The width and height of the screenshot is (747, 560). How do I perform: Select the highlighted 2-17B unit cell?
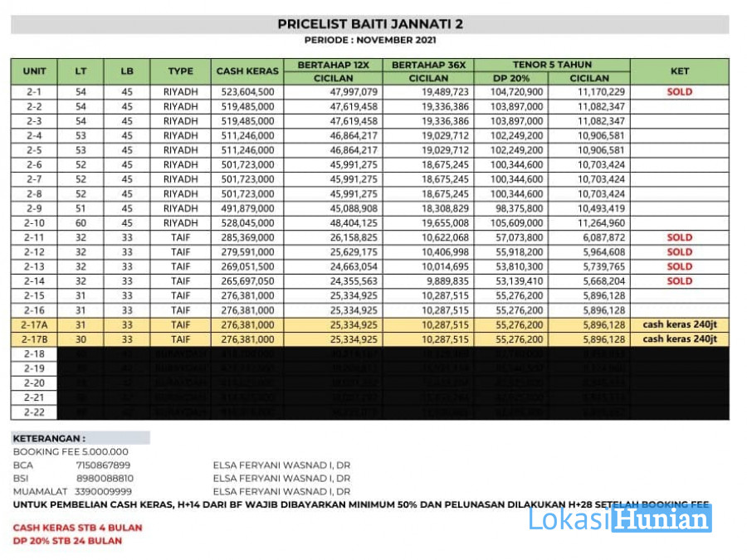click(34, 339)
